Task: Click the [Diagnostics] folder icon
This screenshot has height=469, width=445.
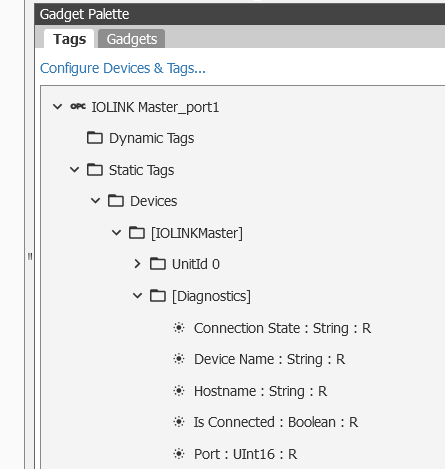Action: (x=158, y=295)
